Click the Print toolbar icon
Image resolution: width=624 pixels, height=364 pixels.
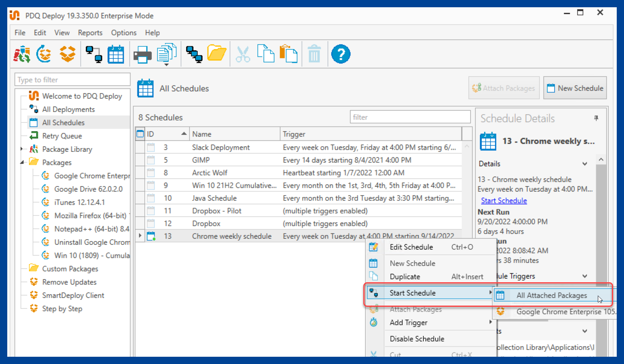142,54
